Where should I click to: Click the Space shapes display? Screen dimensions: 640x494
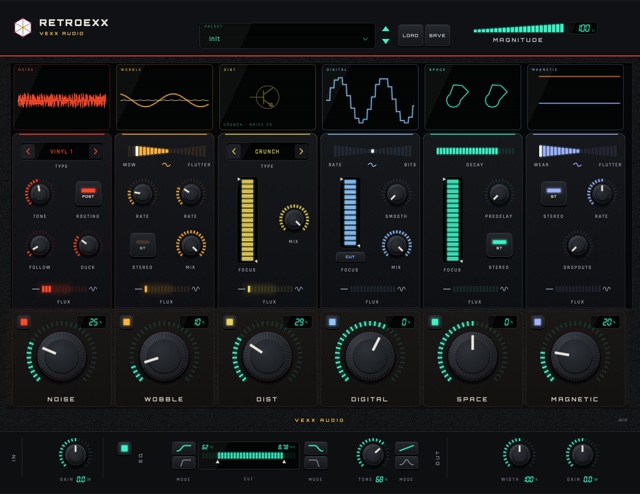(473, 97)
